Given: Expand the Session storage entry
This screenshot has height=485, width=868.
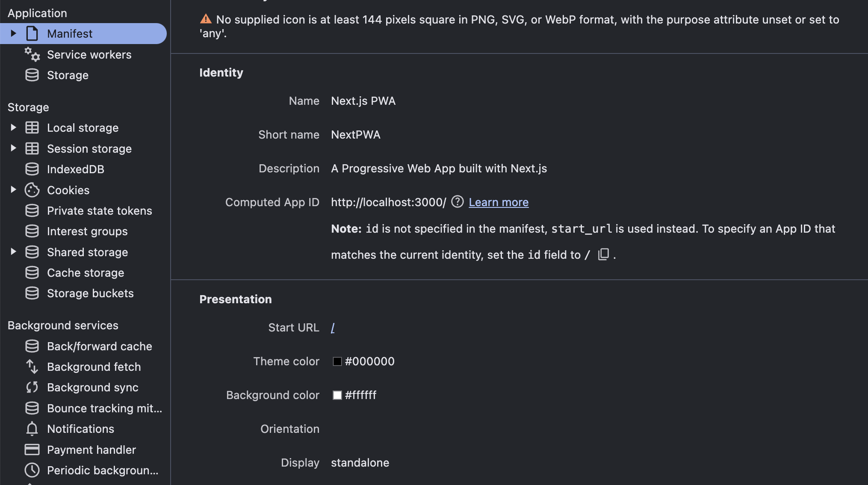Looking at the screenshot, I should click(x=13, y=148).
